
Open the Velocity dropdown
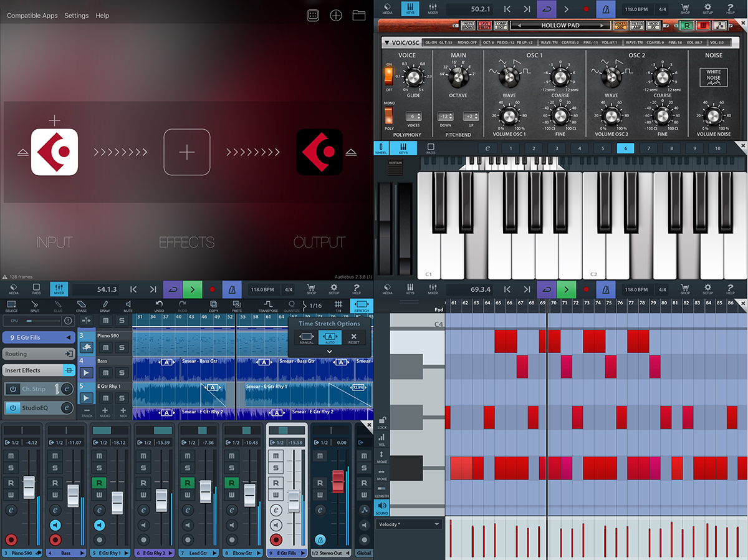click(x=409, y=524)
